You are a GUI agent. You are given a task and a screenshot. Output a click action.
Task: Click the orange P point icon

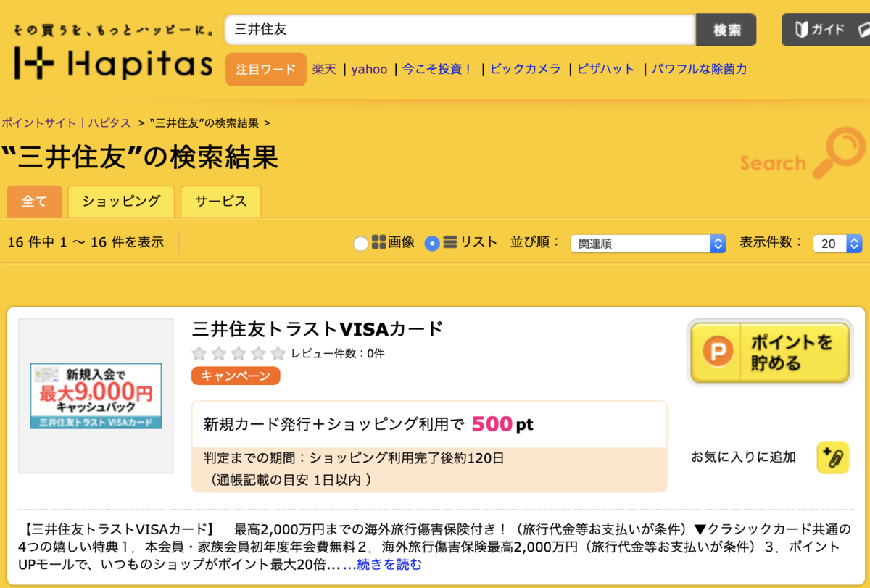tap(718, 352)
